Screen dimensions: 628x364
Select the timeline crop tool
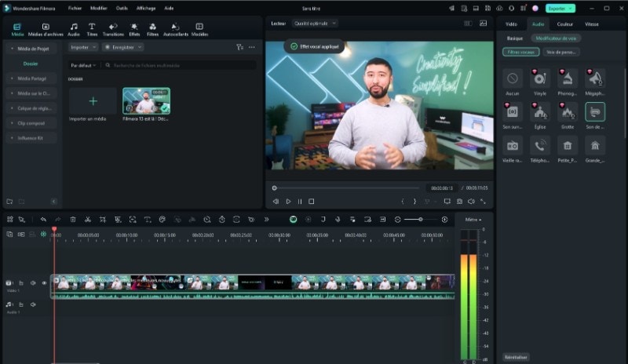point(103,220)
